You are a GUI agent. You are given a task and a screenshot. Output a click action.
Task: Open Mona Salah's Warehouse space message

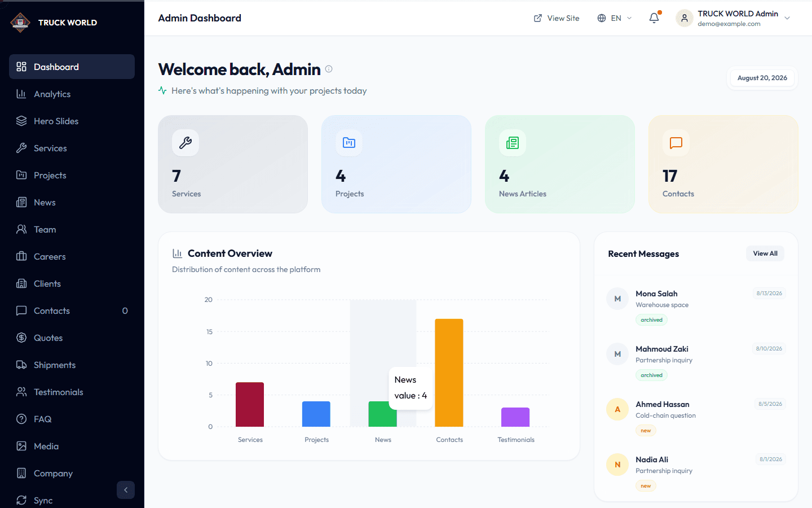(x=696, y=306)
